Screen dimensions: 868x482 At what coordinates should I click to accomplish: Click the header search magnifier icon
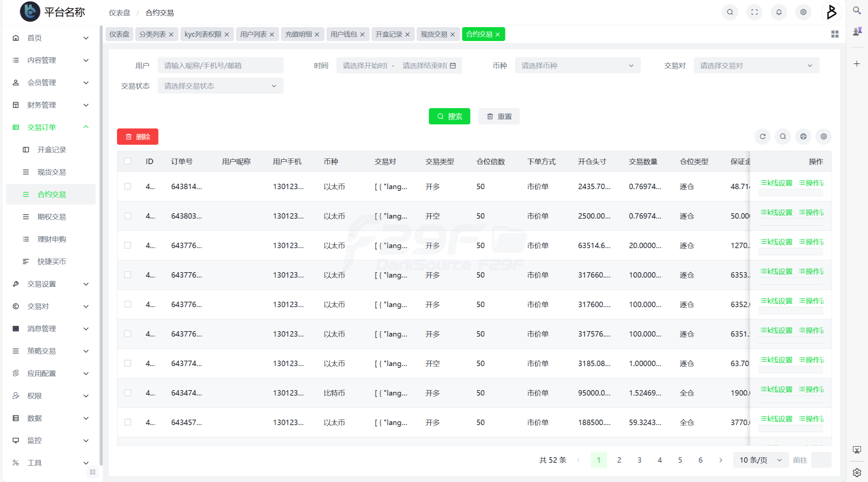pyautogui.click(x=730, y=12)
